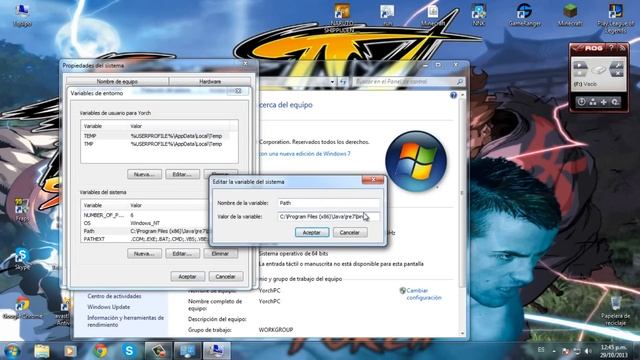Open the address bar dropdown arrow
640x360 pixels.
point(333,82)
